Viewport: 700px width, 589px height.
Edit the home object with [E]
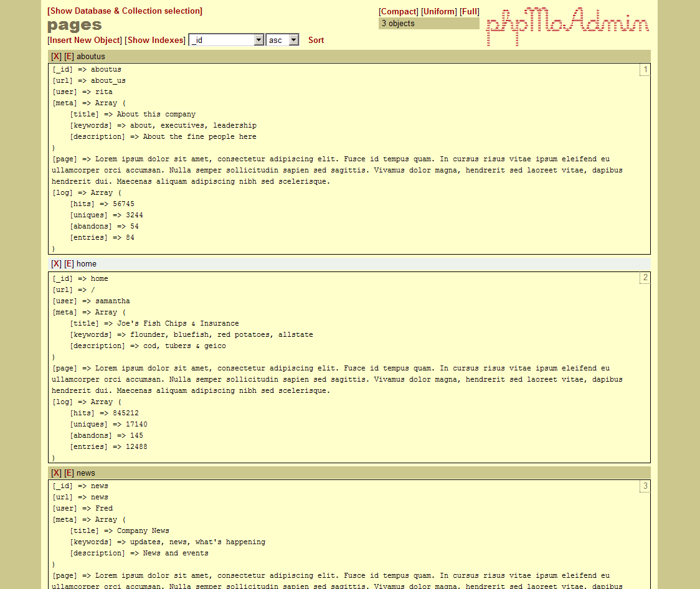(69, 264)
